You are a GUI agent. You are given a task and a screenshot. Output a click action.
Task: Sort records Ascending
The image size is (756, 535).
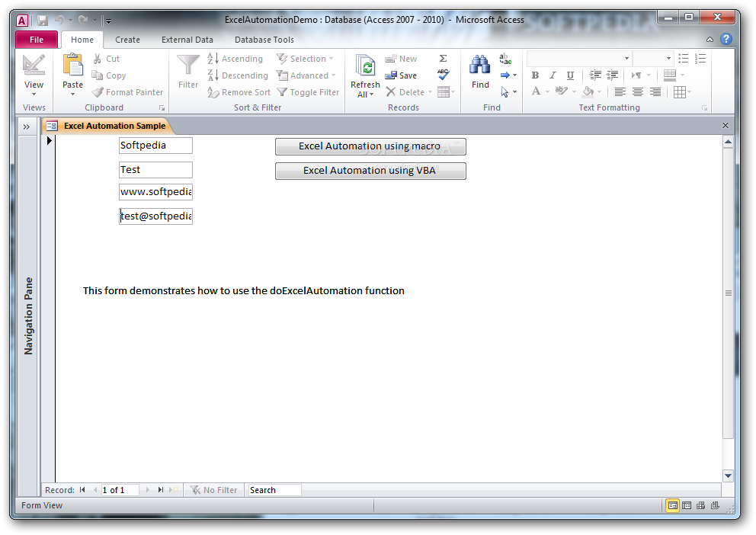(x=235, y=59)
